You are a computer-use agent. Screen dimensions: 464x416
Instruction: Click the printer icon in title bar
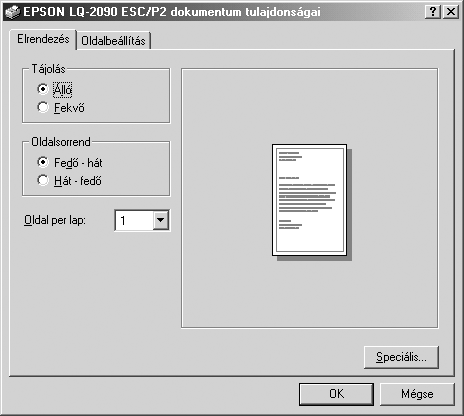(x=12, y=12)
